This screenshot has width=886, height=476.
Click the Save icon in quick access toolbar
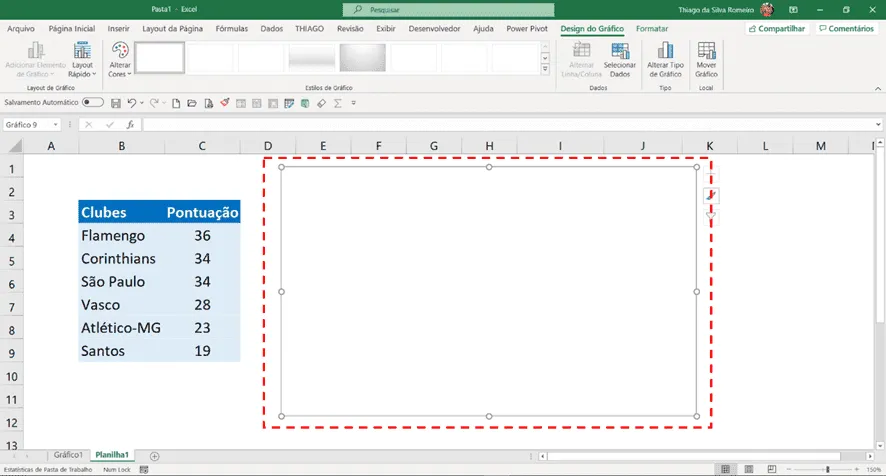pos(116,103)
